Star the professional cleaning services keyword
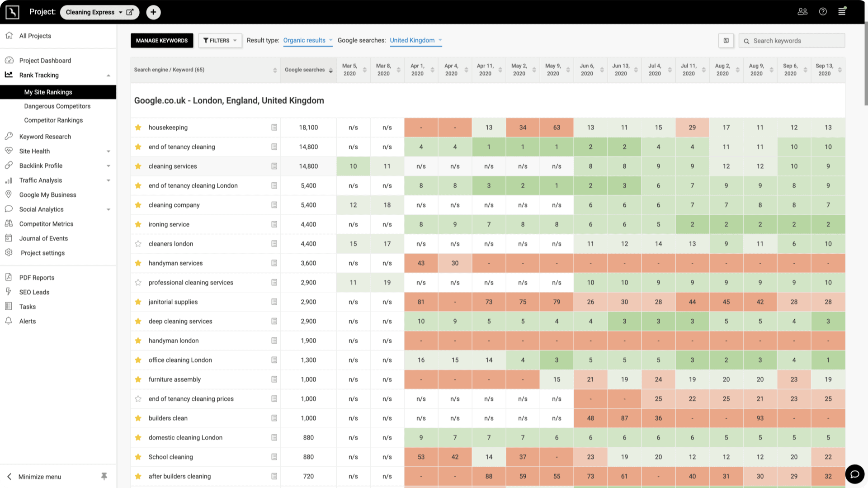The image size is (868, 488). (138, 283)
